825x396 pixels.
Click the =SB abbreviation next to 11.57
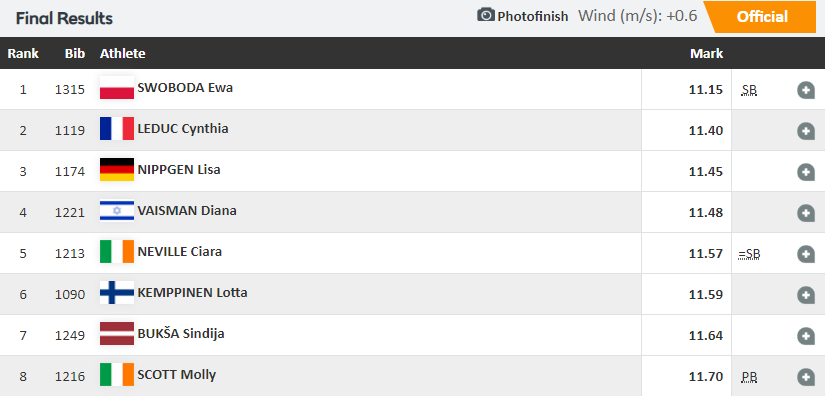point(749,255)
